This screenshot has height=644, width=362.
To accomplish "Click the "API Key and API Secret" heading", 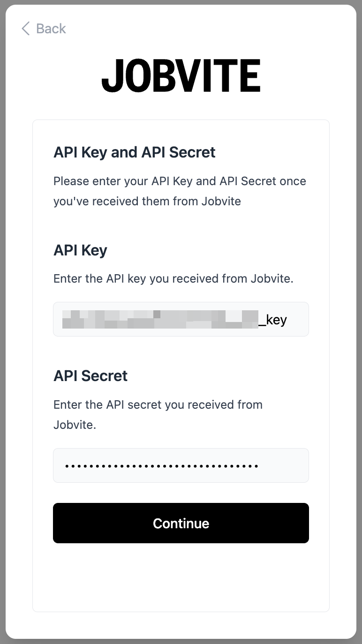I will tap(135, 152).
